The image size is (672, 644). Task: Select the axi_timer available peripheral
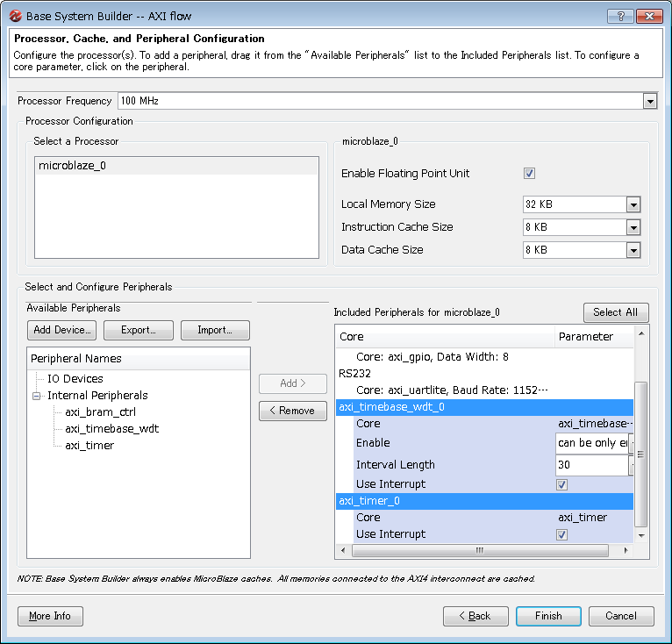pos(89,446)
